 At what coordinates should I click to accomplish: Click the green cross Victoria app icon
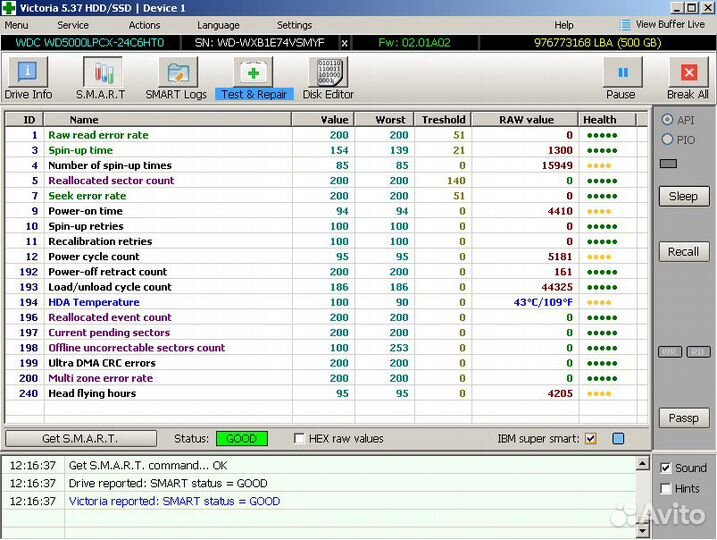pyautogui.click(x=9, y=8)
